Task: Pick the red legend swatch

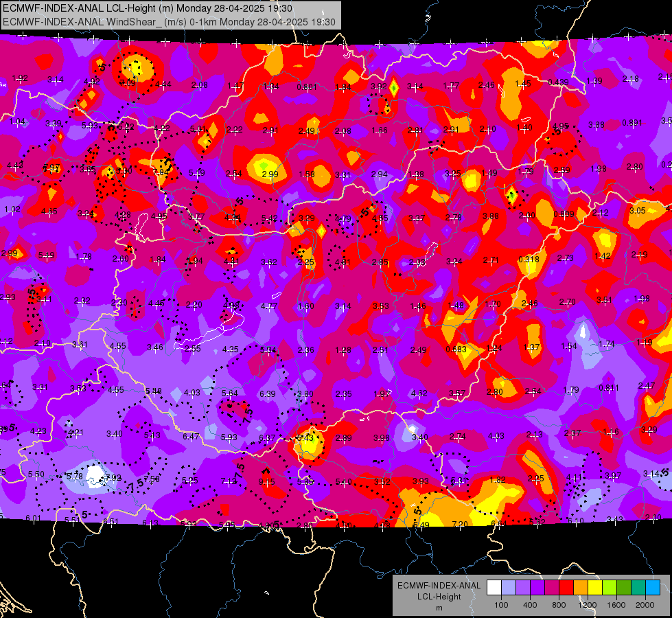Action: tap(566, 588)
